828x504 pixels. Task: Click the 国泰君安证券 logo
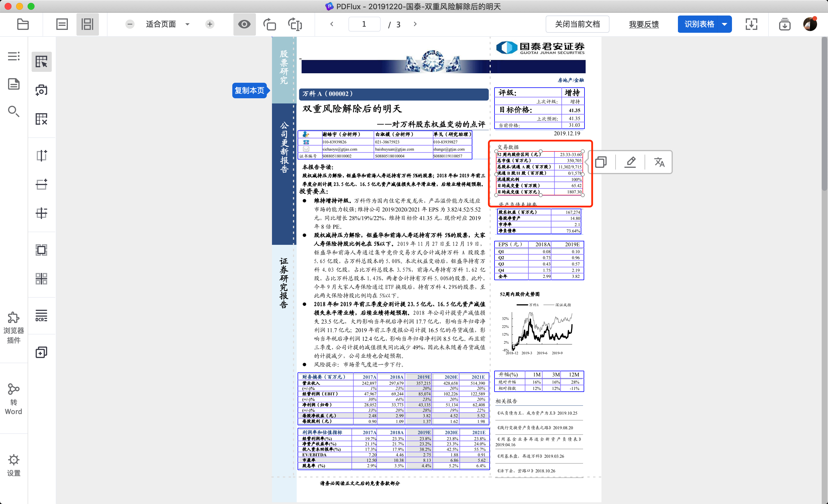(x=540, y=47)
